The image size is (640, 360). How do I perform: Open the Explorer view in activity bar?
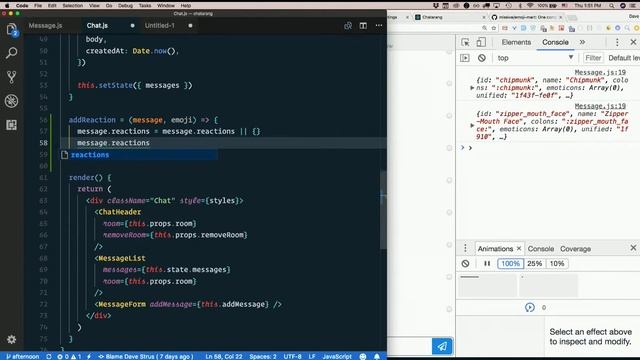pyautogui.click(x=11, y=29)
